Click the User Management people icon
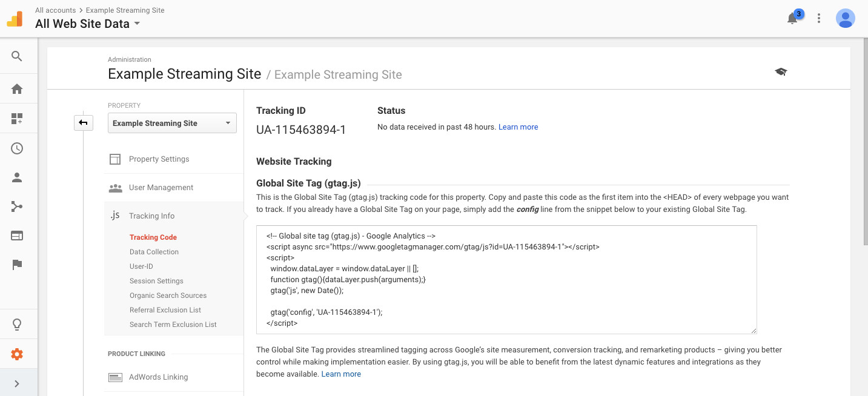The width and height of the screenshot is (868, 396). point(115,188)
